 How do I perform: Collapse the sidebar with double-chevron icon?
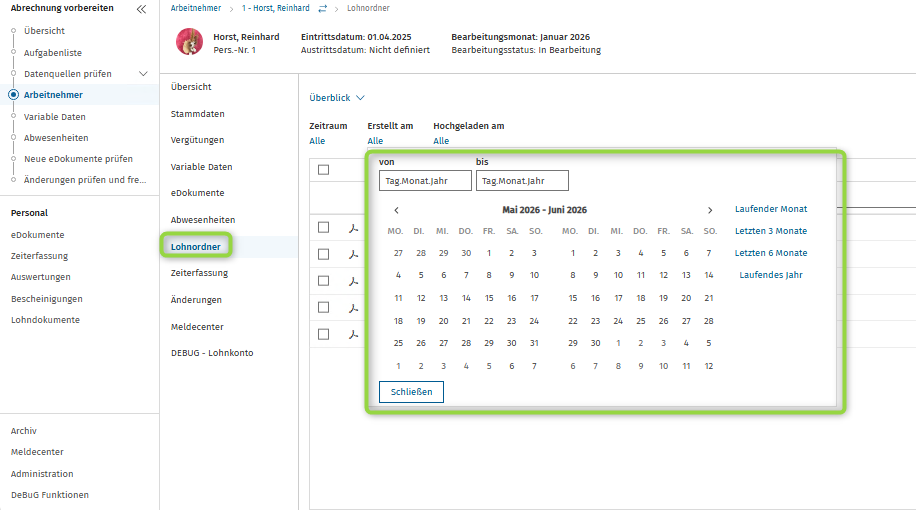141,9
